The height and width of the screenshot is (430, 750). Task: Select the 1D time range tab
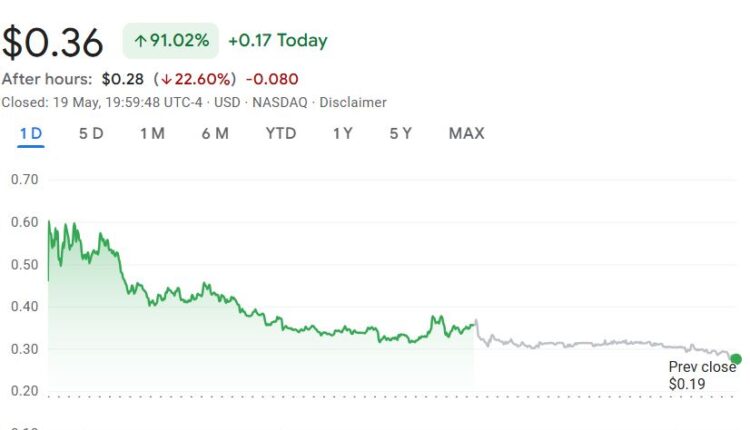point(31,133)
